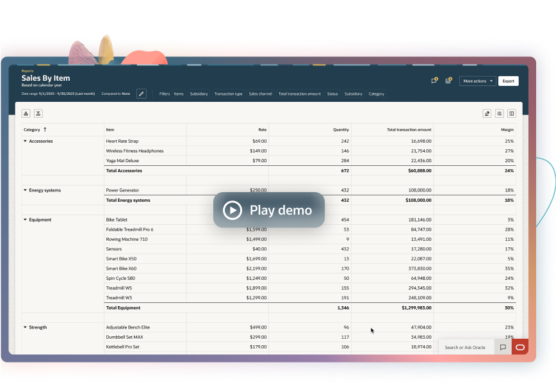
Task: Click the chat bubble icon beside search
Action: 503,347
